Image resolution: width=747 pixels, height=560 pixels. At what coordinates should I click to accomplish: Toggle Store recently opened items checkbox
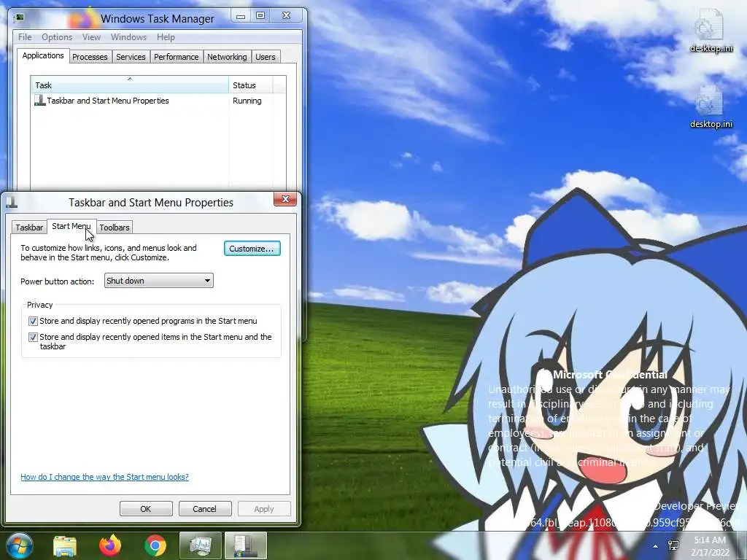(33, 337)
